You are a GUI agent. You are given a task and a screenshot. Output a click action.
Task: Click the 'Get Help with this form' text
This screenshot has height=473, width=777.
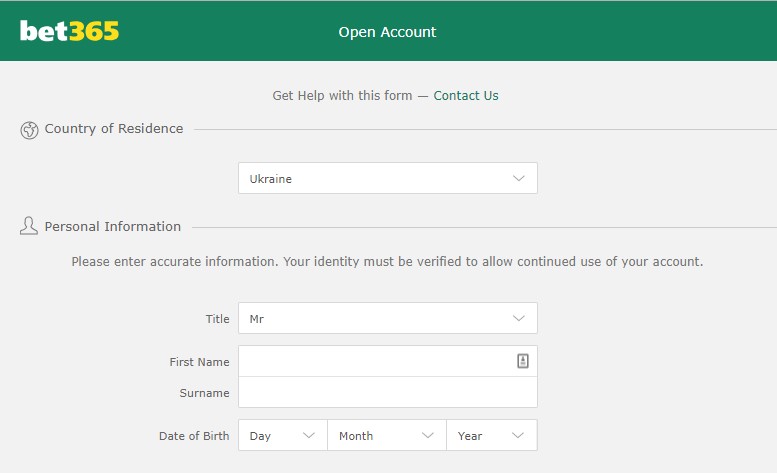click(342, 96)
